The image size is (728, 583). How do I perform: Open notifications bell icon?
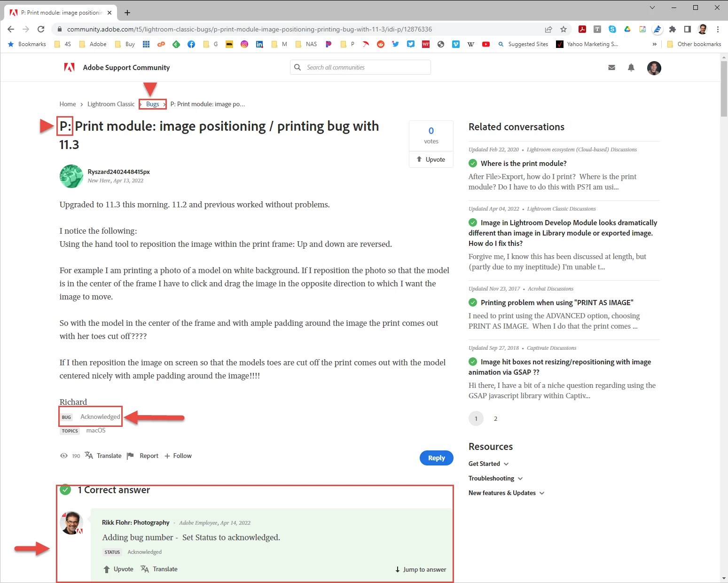pyautogui.click(x=631, y=68)
